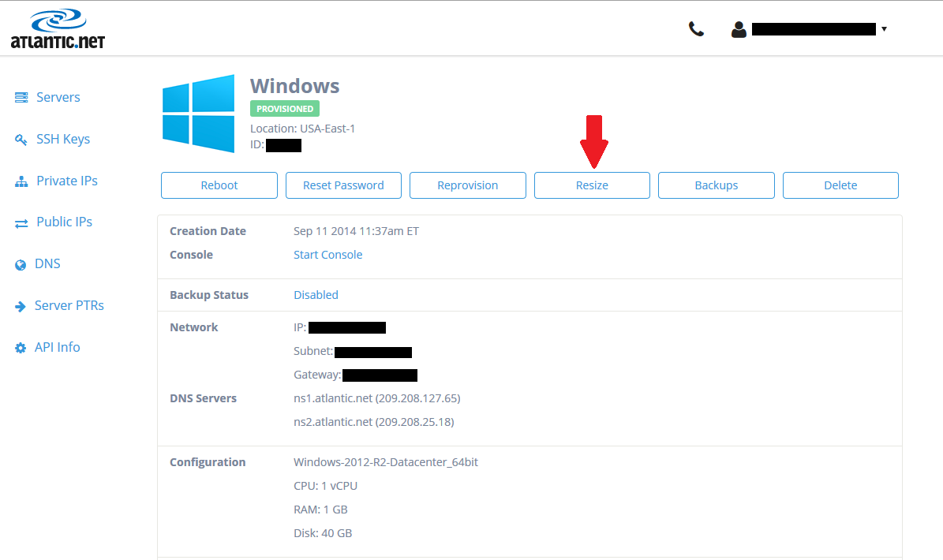Click the Configuration section label
The height and width of the screenshot is (560, 943).
click(208, 462)
